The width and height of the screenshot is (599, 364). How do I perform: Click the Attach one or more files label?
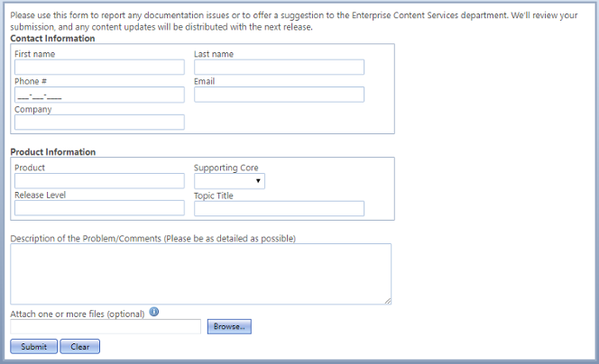tap(78, 314)
